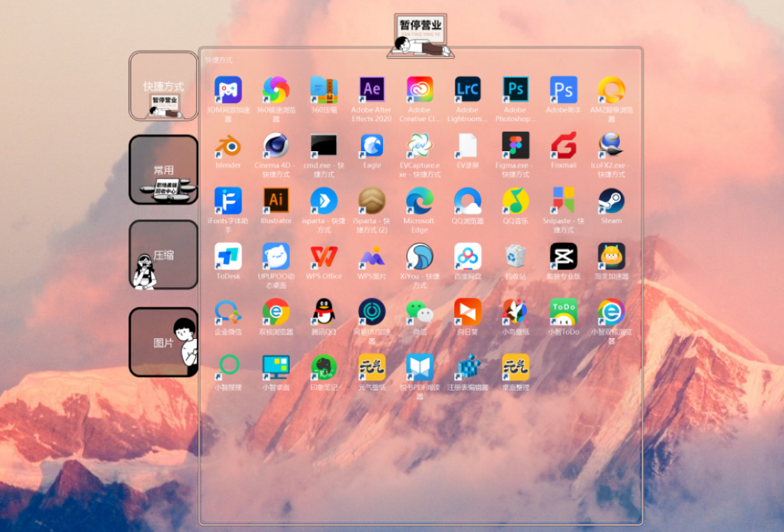Open the 360压缩 shortcut

[323, 90]
